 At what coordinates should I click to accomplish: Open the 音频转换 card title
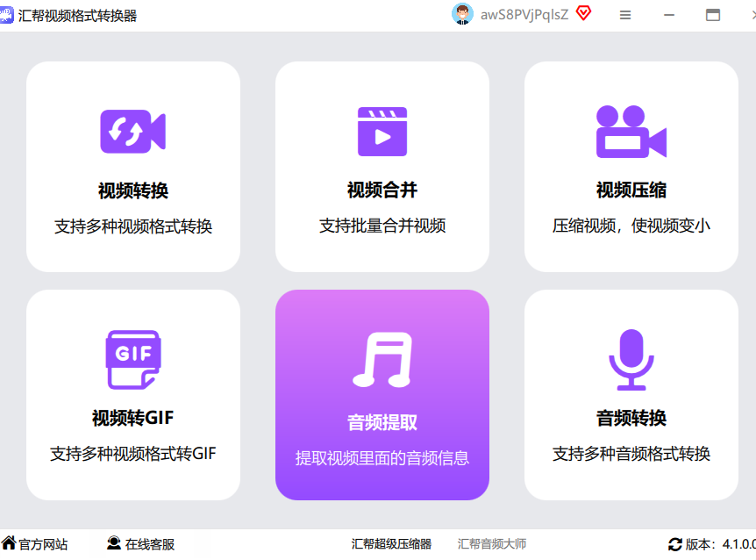(x=631, y=418)
